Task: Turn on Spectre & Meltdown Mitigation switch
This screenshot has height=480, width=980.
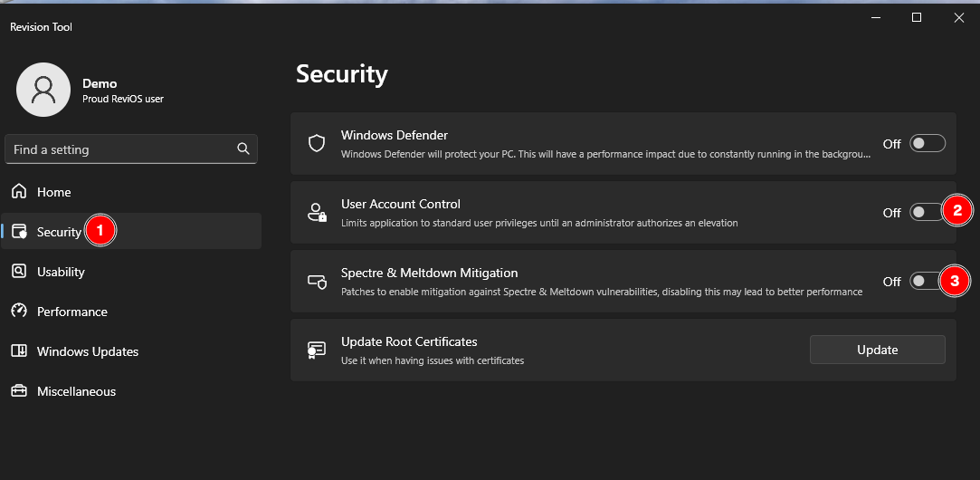Action: [x=927, y=282]
